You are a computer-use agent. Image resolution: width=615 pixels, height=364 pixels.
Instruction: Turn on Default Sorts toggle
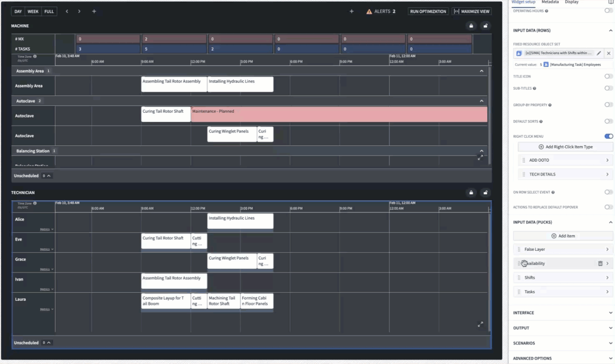[x=608, y=121]
